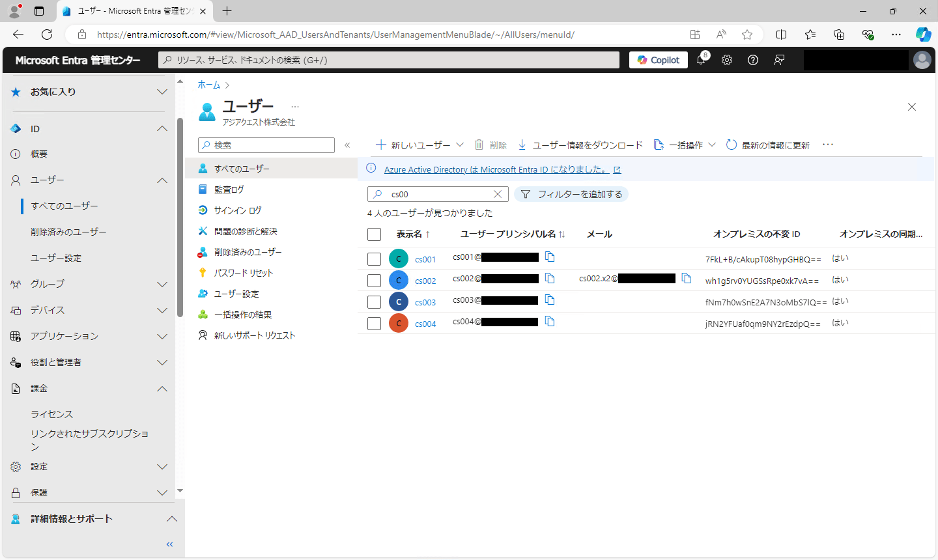Open the feedback icon in header
This screenshot has height=560, width=938.
click(x=779, y=60)
